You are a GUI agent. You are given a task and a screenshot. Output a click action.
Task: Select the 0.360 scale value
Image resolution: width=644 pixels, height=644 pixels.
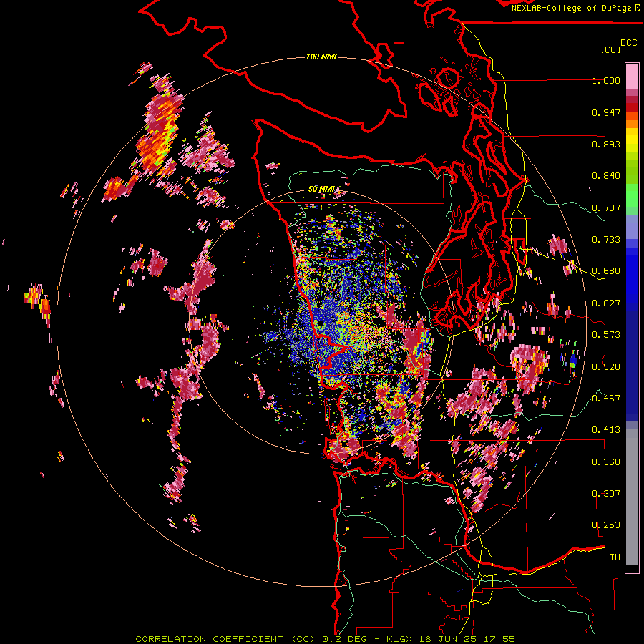pyautogui.click(x=606, y=462)
